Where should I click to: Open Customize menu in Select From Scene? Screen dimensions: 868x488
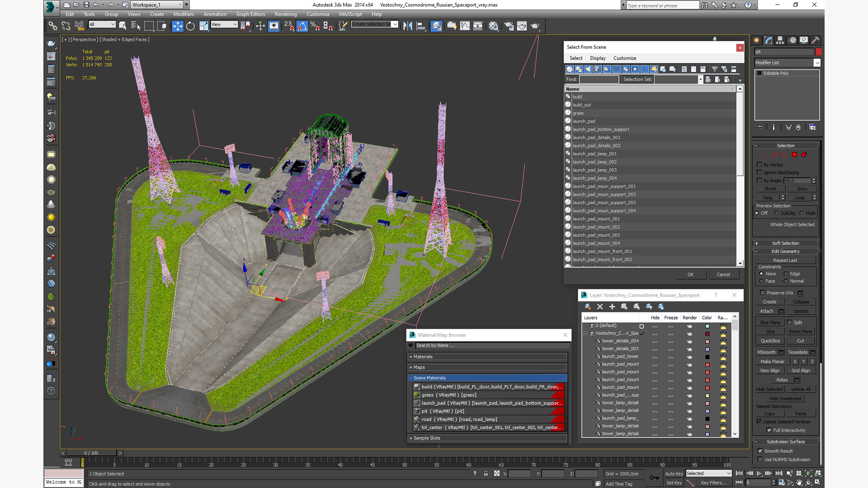point(625,58)
